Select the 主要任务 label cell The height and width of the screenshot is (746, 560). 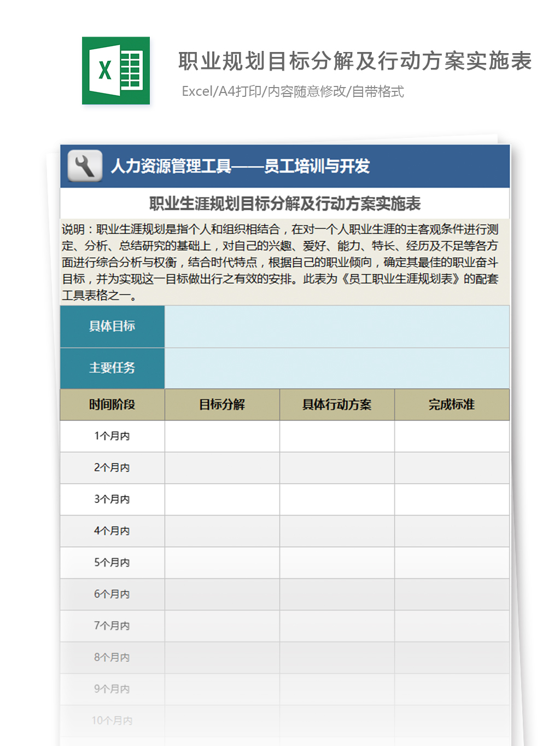tap(112, 368)
